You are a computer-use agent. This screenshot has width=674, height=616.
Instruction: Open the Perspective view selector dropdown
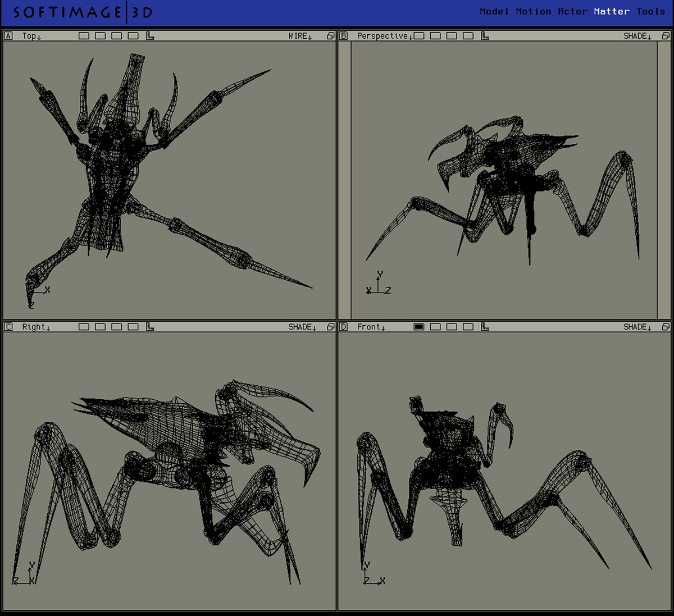[385, 36]
